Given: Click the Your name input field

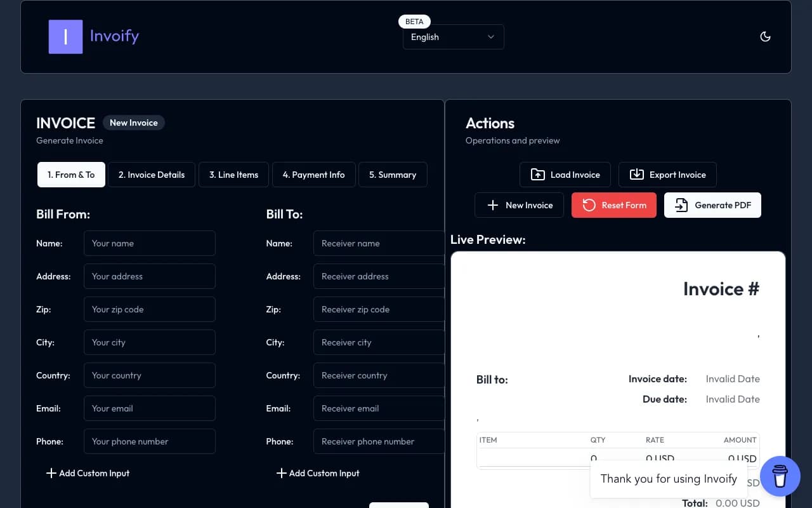Looking at the screenshot, I should 149,243.
